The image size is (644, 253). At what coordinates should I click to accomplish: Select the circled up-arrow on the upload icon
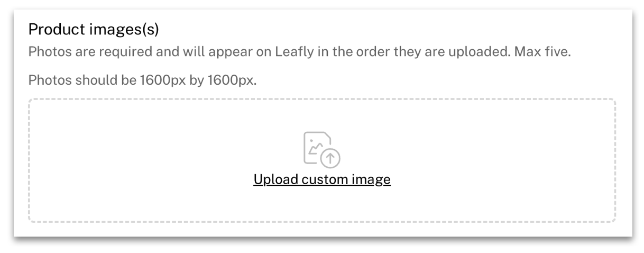coord(331,158)
